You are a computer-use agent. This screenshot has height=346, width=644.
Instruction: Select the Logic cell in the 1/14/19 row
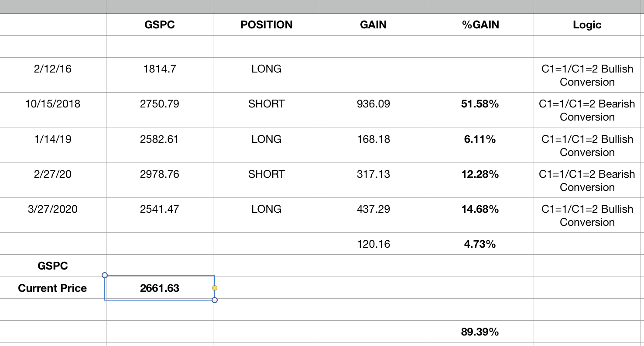[x=587, y=145]
